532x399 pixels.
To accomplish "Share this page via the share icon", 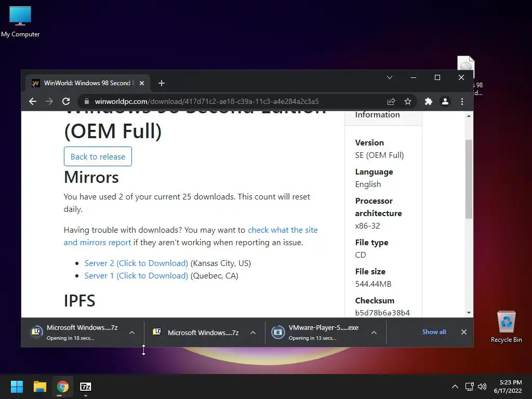I will pyautogui.click(x=391, y=101).
